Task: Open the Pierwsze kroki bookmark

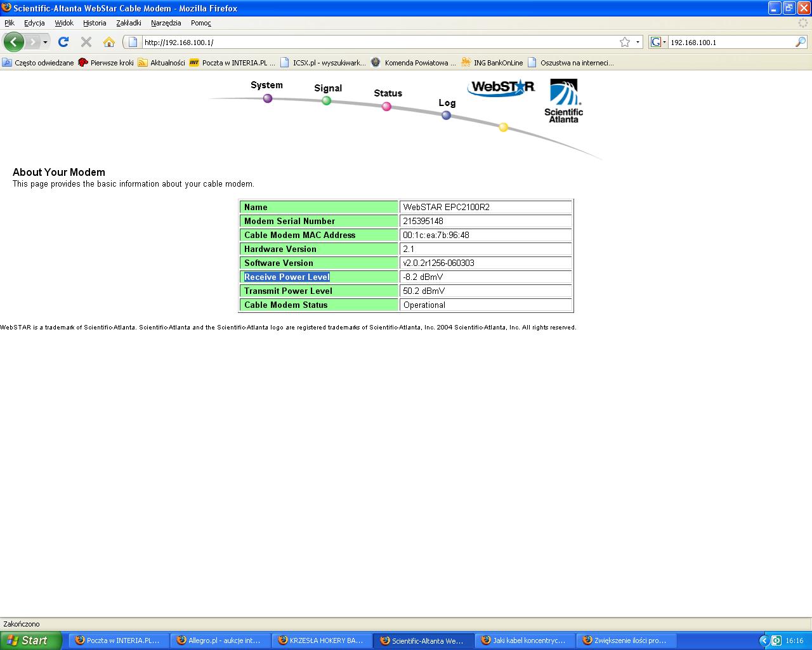Action: (106, 63)
